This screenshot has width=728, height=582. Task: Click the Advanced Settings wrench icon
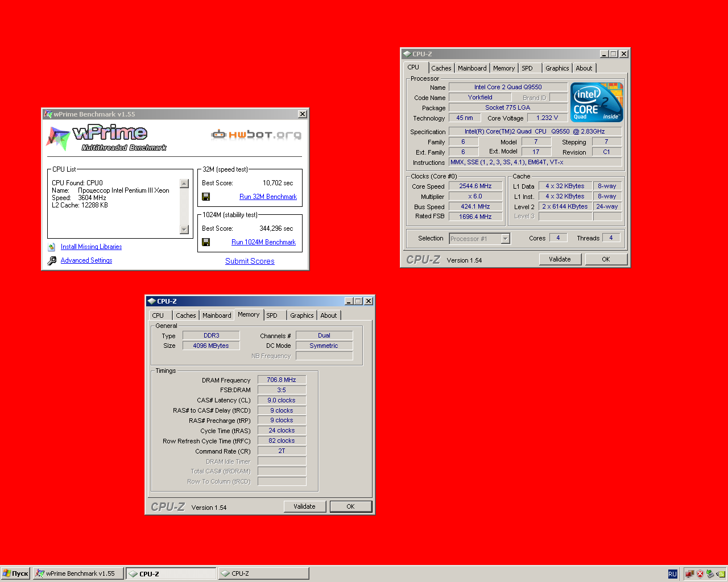click(x=52, y=260)
